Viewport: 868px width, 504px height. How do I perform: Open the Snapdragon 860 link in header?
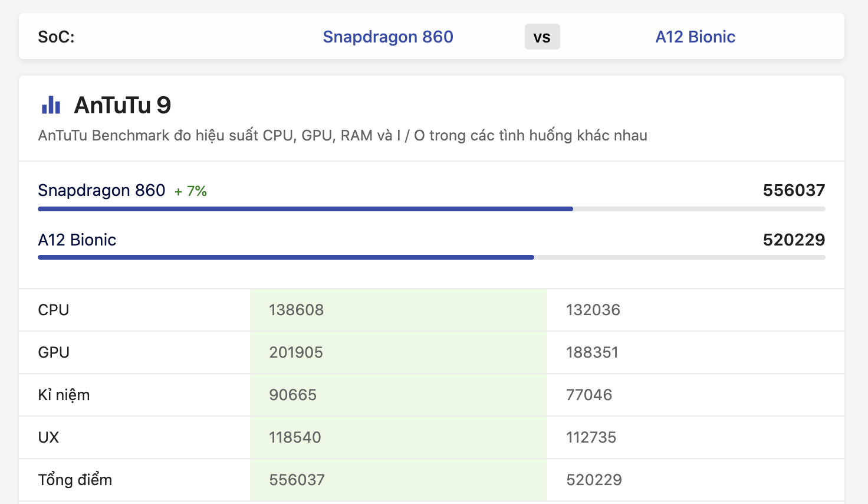click(x=388, y=37)
